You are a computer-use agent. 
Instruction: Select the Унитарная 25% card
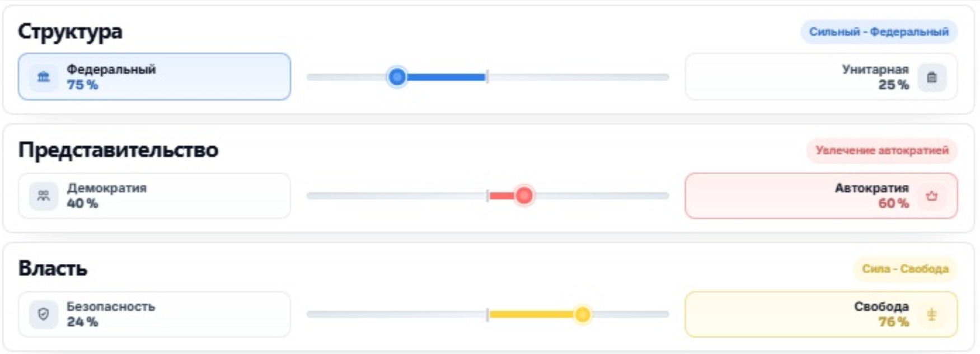821,77
